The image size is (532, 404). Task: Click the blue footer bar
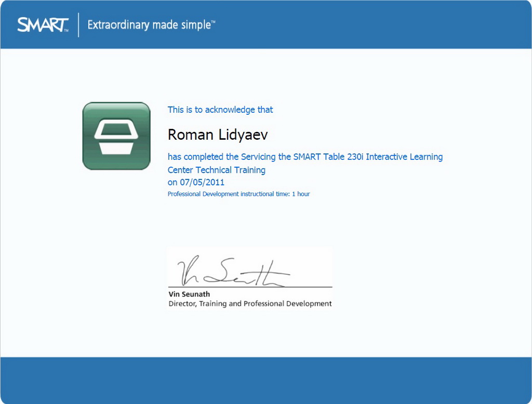(x=266, y=380)
